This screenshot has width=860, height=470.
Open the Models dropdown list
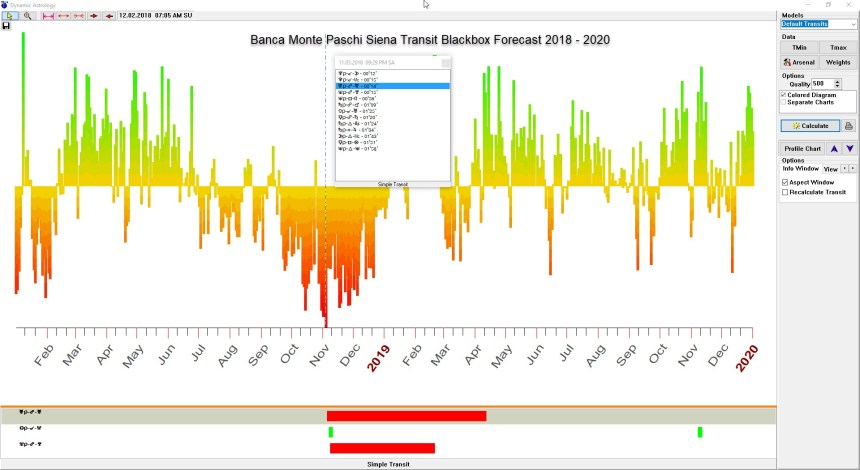point(853,24)
